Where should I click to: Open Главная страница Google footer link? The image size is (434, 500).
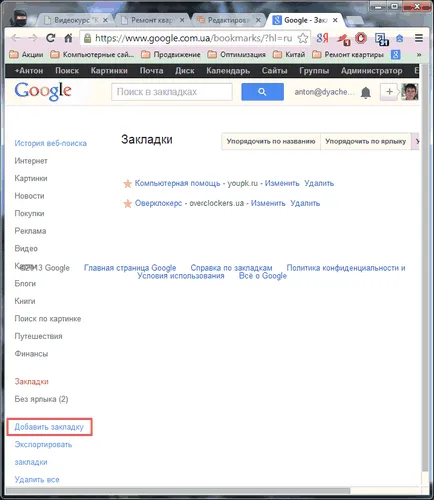point(130,268)
